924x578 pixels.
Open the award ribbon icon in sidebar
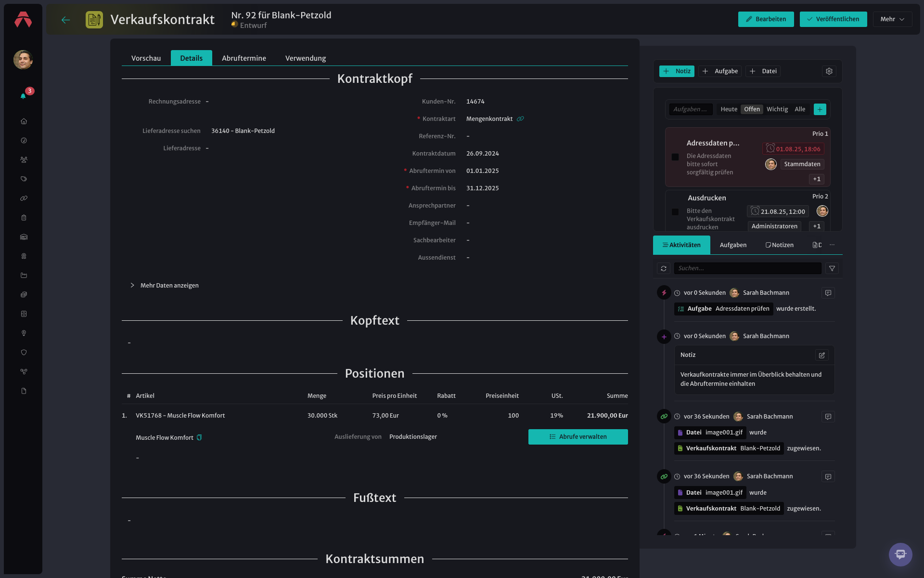[24, 256]
